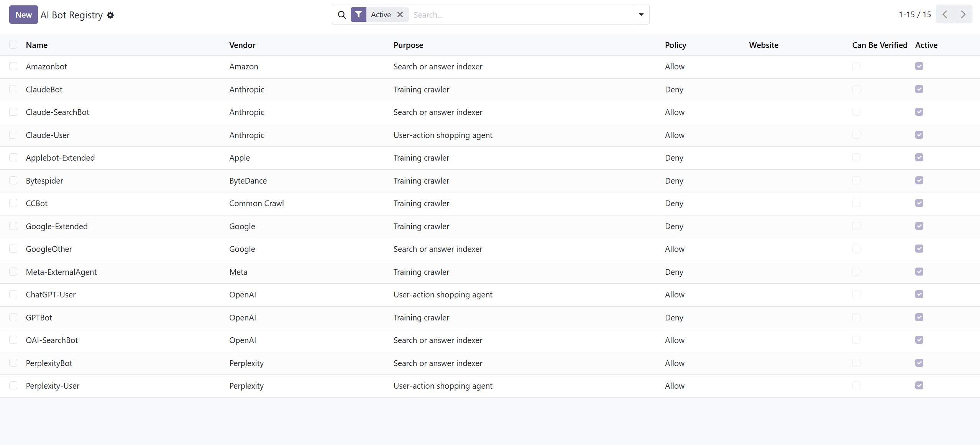Select the OAI-SearchBot row checkbox
This screenshot has height=445, width=980.
(13, 340)
